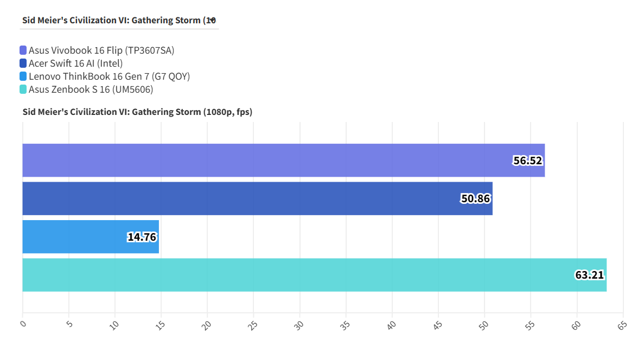Viewport: 644px width, 341px height.
Task: Click the chart title with 1080p, fps
Action: click(137, 112)
